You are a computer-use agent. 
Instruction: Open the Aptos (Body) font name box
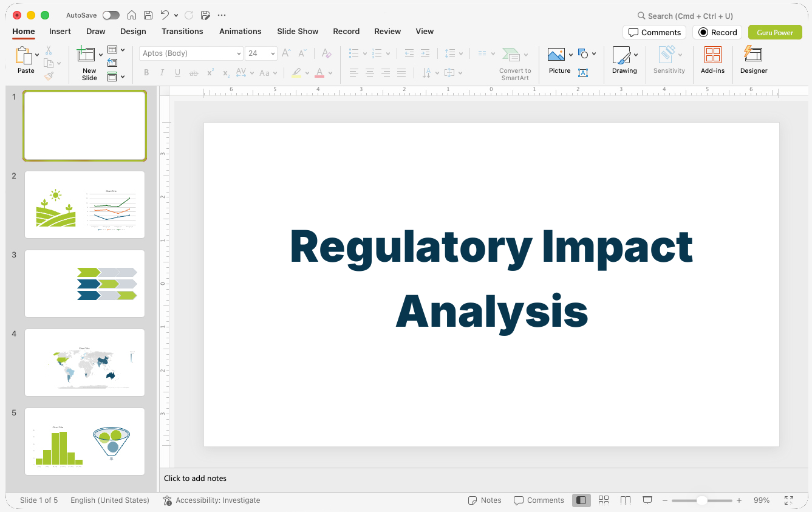click(x=191, y=53)
